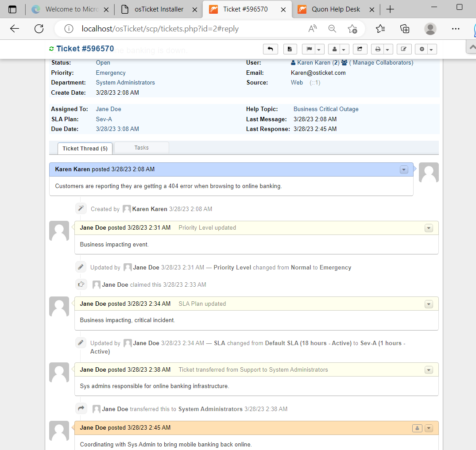Open the Post Internal Note icon
The image size is (476, 450).
click(290, 49)
